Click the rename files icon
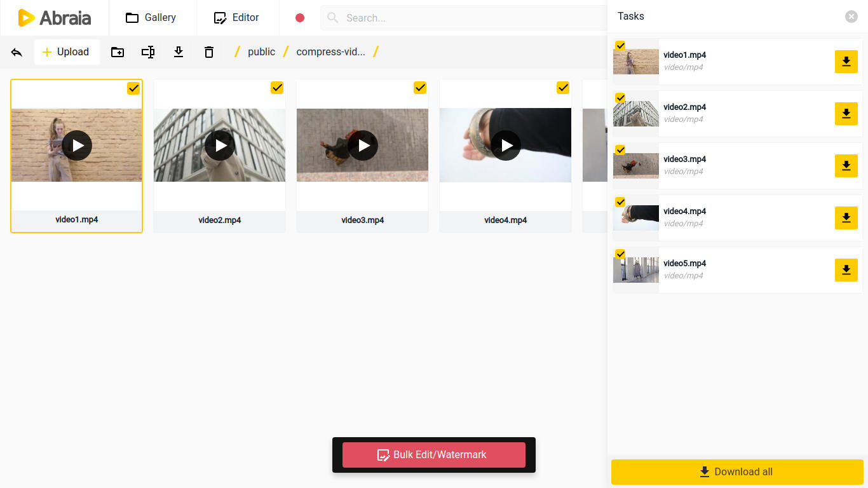 click(x=148, y=52)
